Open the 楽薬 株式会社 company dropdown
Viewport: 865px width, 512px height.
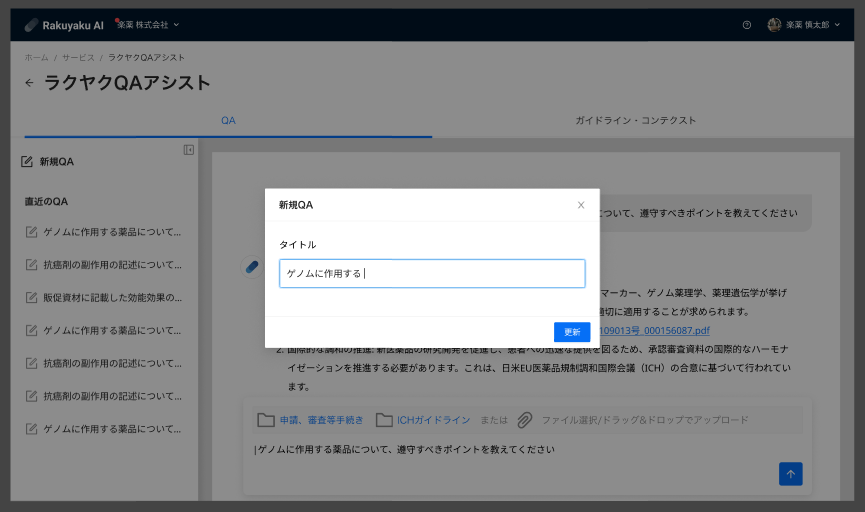tap(147, 25)
